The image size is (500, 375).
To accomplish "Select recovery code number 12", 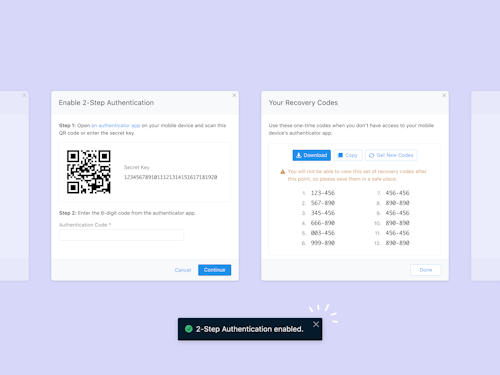I will coord(397,243).
